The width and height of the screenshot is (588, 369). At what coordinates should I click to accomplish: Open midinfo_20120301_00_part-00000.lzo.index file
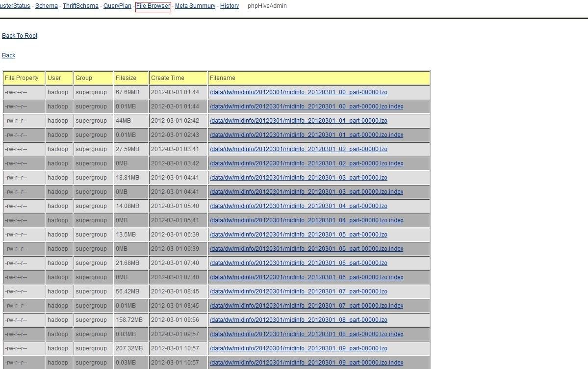point(306,106)
